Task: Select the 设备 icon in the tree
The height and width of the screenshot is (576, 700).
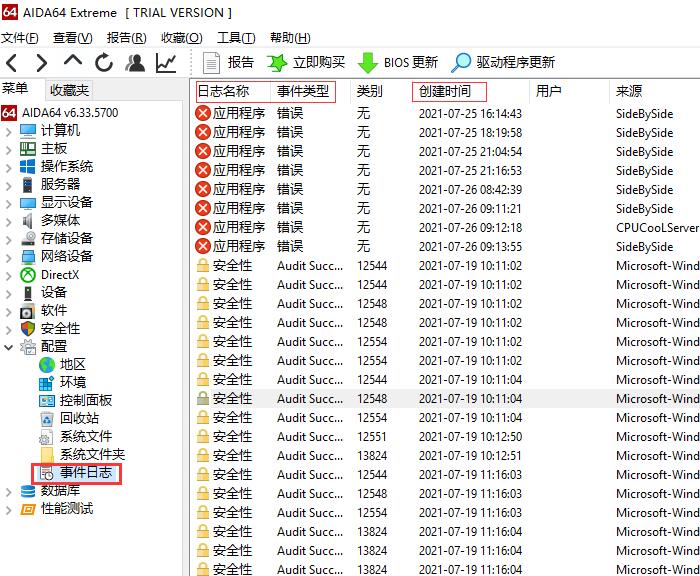Action: tap(28, 293)
